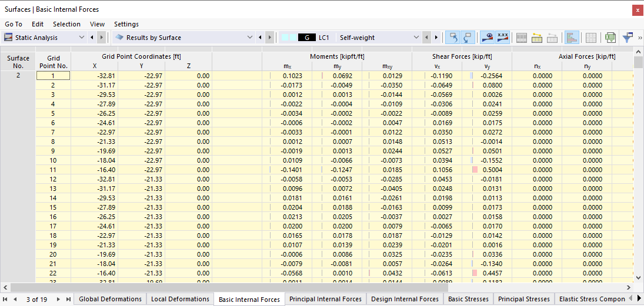644x306 pixels.
Task: Go to next analysis type arrow
Action: pyautogui.click(x=101, y=38)
